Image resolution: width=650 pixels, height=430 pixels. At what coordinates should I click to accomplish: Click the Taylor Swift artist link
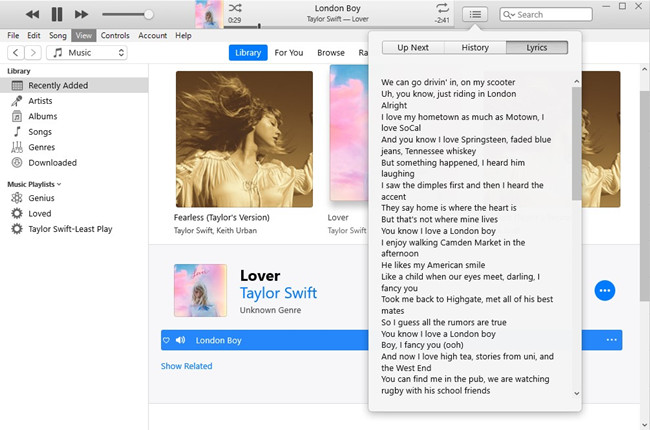tap(278, 293)
